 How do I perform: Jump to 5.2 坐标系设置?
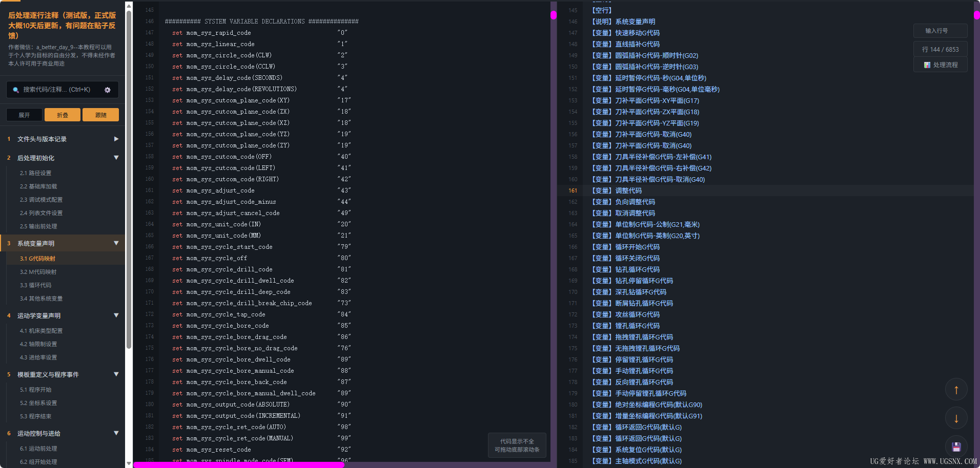click(38, 403)
